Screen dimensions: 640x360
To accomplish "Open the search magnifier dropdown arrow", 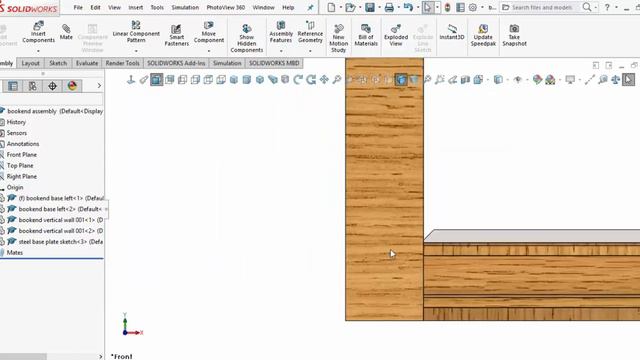I will tap(596, 7).
